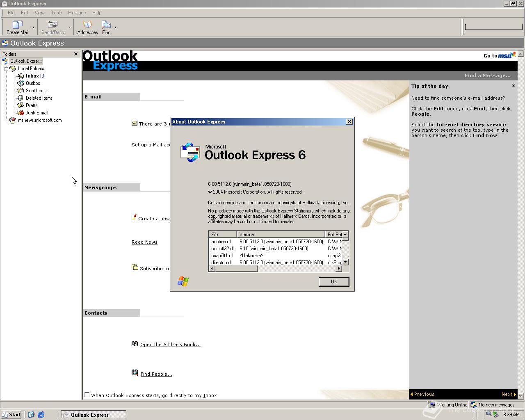Open the Help menu
The width and height of the screenshot is (525, 420).
pyautogui.click(x=97, y=13)
